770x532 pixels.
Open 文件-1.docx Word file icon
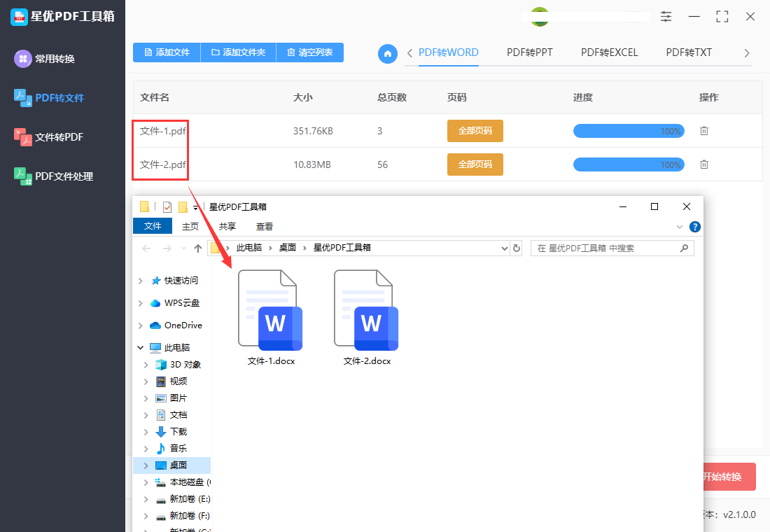(x=270, y=310)
